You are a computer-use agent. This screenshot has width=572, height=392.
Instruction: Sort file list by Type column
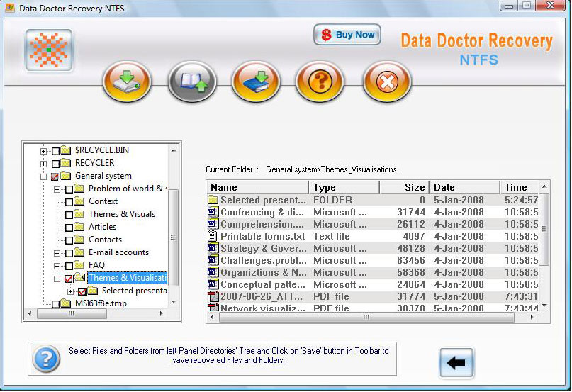[x=344, y=187]
